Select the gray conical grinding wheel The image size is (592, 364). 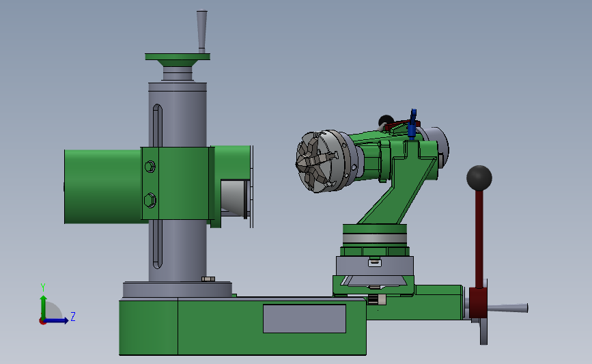(234, 198)
